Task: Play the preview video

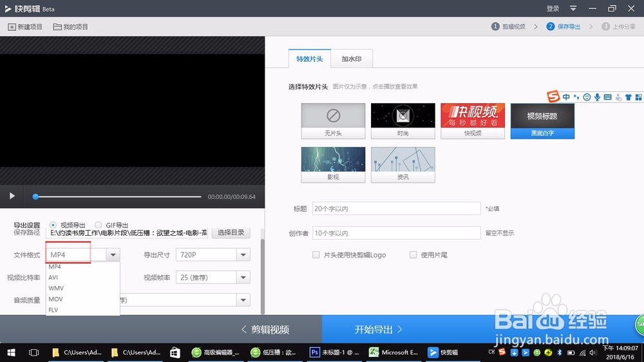Action: click(x=12, y=196)
